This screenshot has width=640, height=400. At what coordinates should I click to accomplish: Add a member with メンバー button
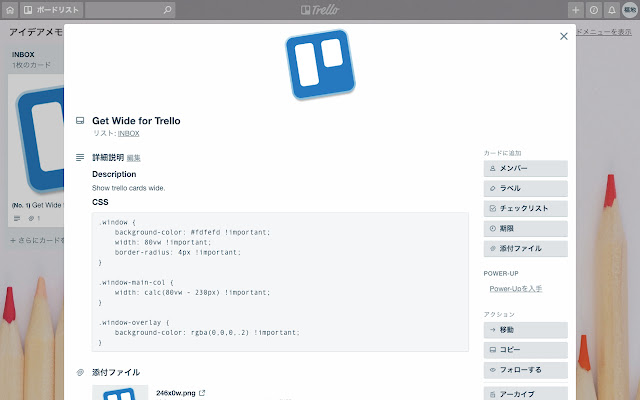click(526, 168)
